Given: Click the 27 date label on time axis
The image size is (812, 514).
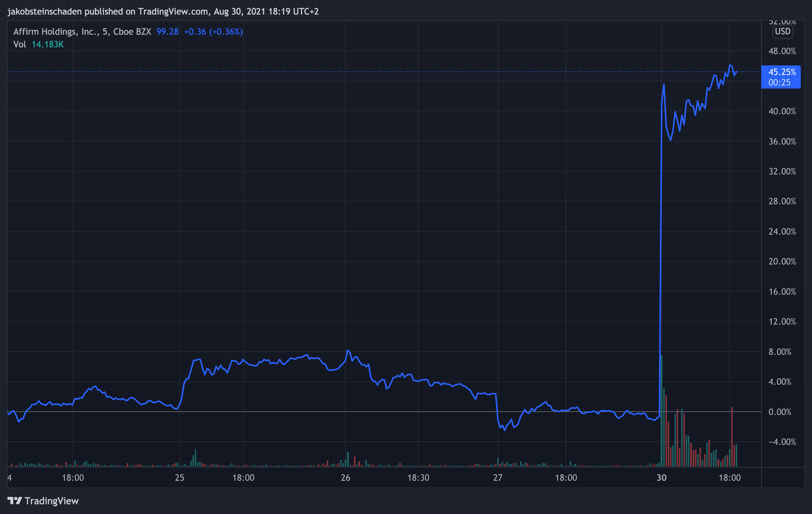Looking at the screenshot, I should pos(498,478).
